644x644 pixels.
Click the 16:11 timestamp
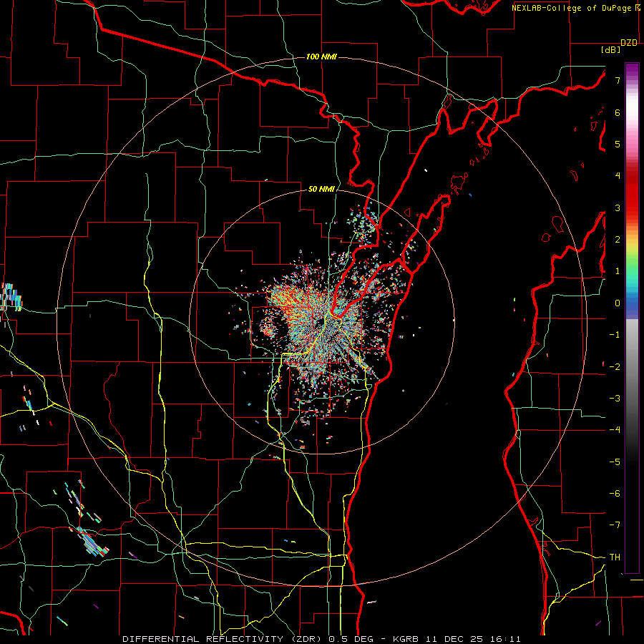click(507, 639)
